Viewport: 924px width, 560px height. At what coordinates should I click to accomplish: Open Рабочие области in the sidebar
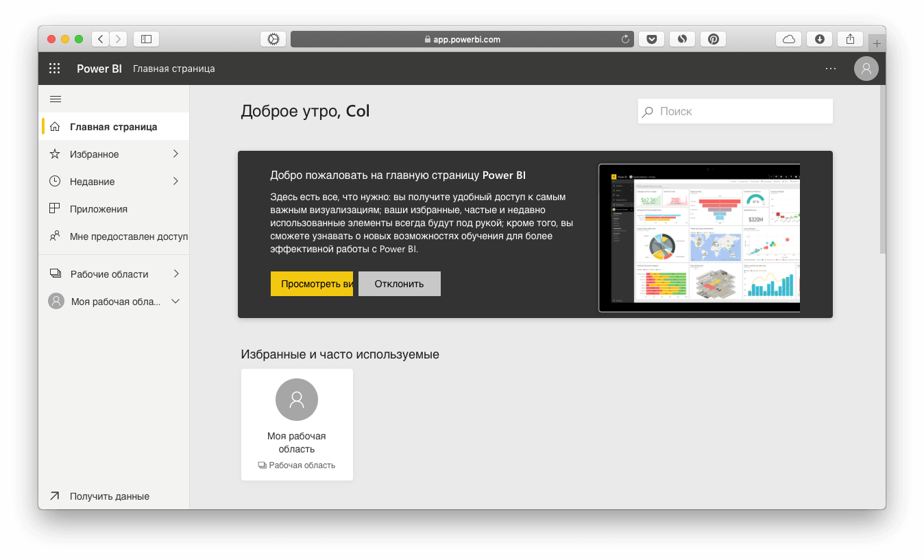[114, 274]
